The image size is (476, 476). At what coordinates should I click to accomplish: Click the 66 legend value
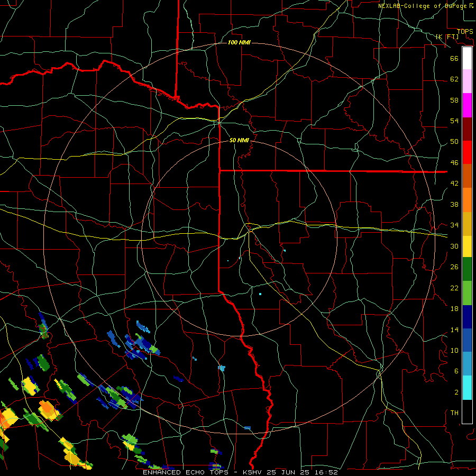[454, 58]
